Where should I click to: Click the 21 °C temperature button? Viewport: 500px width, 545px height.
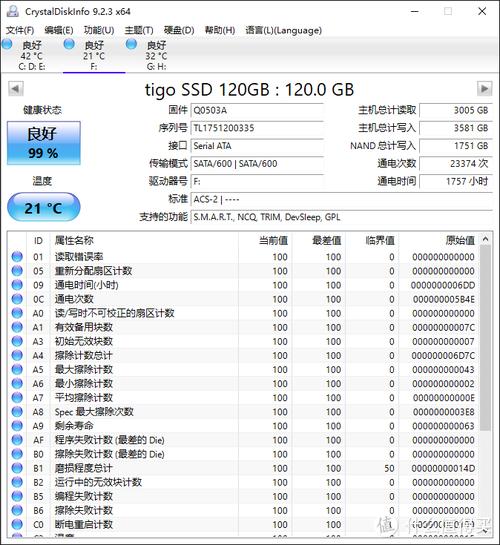pos(44,208)
